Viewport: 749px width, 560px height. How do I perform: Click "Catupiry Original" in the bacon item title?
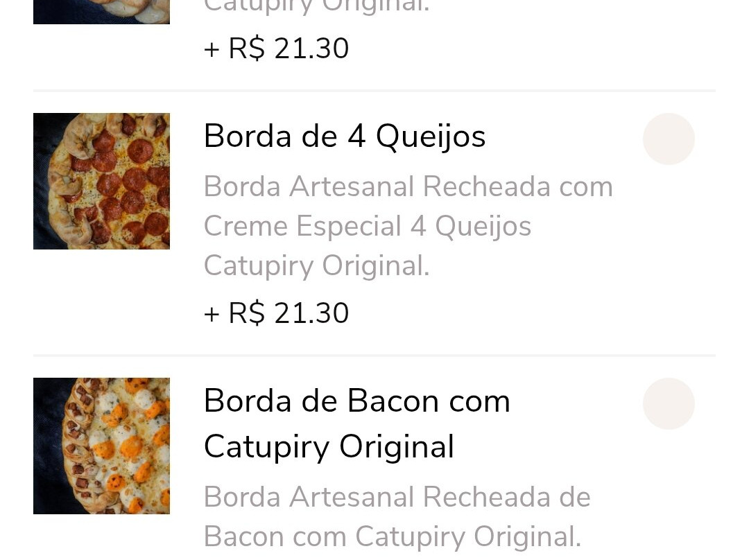point(329,446)
